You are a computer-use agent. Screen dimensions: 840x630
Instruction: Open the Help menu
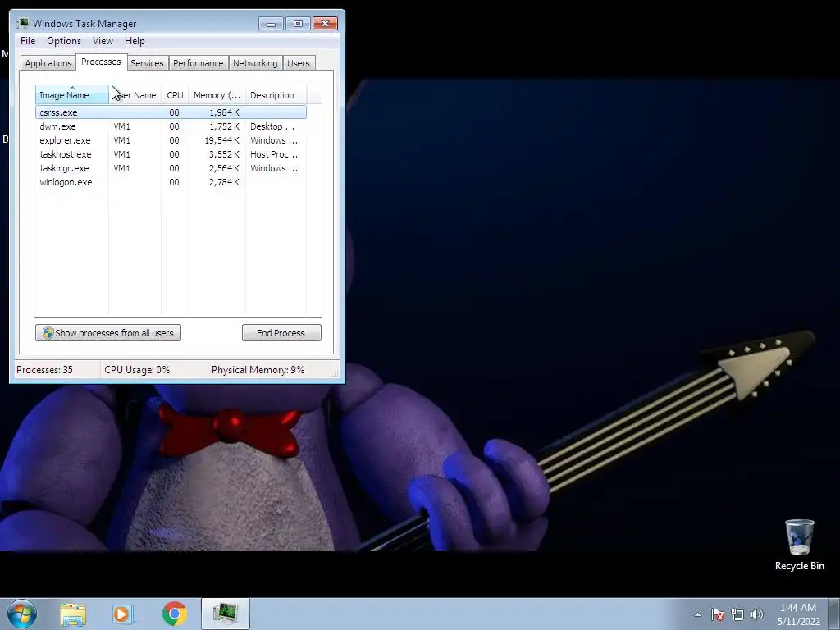pyautogui.click(x=135, y=41)
